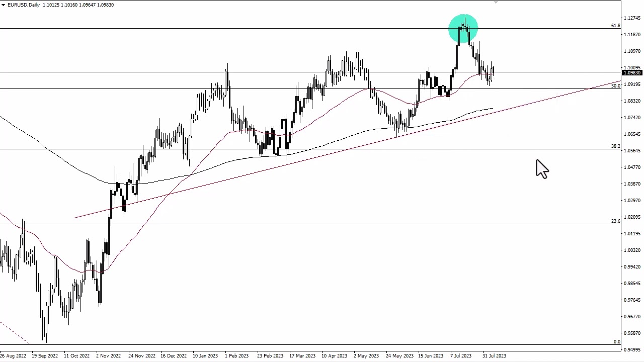Click the 1.11870 price axis label
Screen dimensions: 644x362
[632, 35]
